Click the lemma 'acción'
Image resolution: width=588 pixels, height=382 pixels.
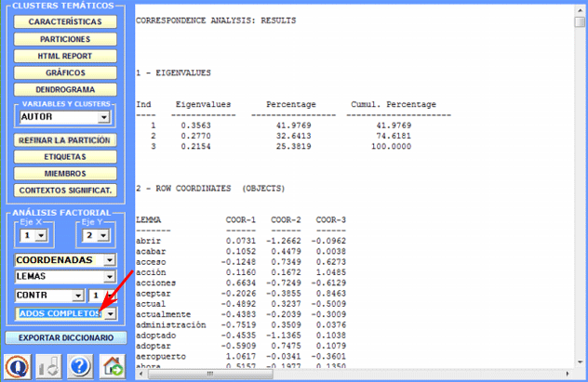(x=151, y=272)
